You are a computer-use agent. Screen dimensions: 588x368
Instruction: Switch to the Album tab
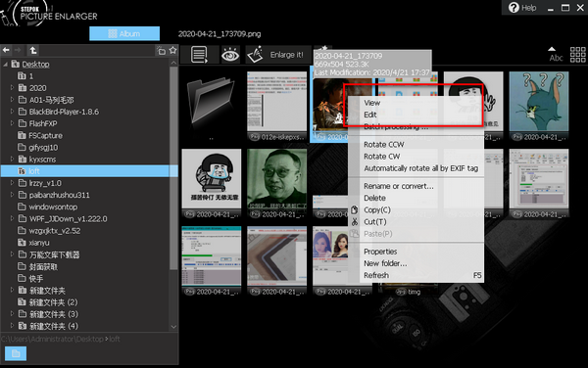pos(124,33)
